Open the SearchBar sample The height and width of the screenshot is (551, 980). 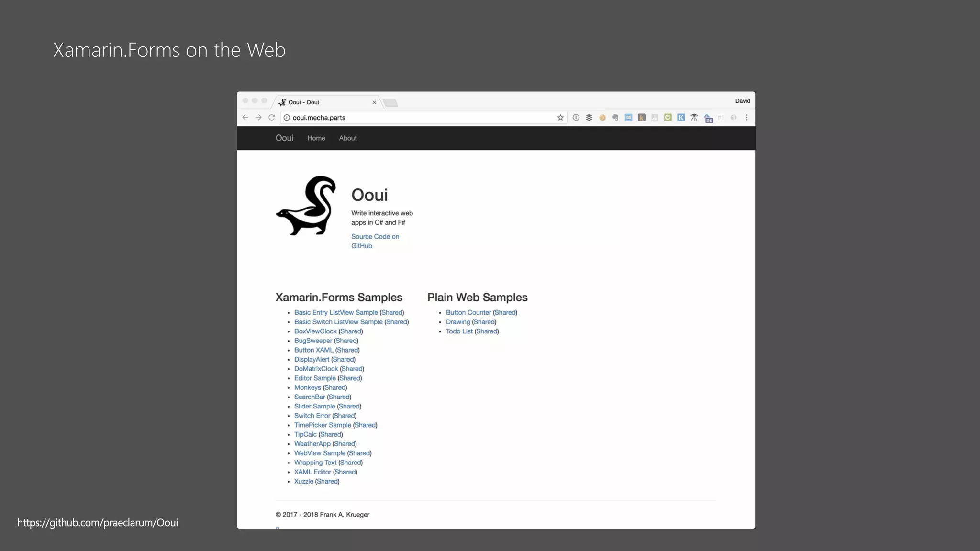[x=310, y=397]
